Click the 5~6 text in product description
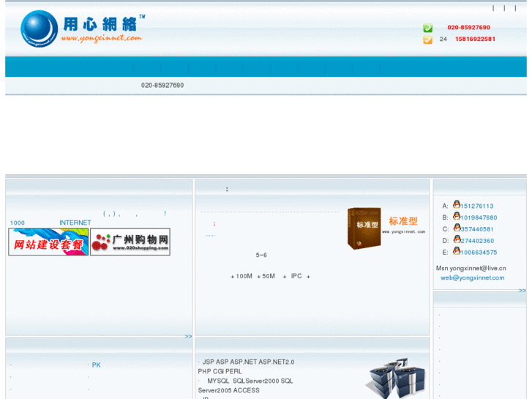Screen dimensions: 532x399 (261, 255)
